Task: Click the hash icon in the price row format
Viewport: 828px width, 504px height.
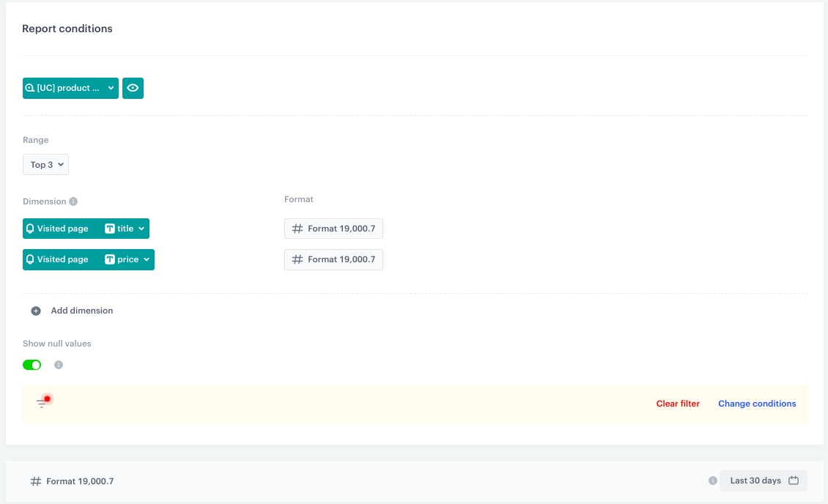Action: [297, 259]
